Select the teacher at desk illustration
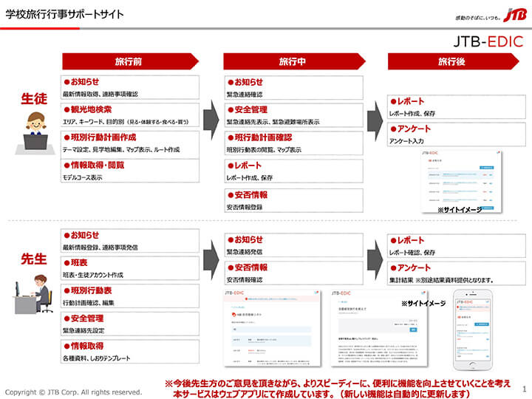Viewport: 532px width, 399px height. [x=34, y=294]
